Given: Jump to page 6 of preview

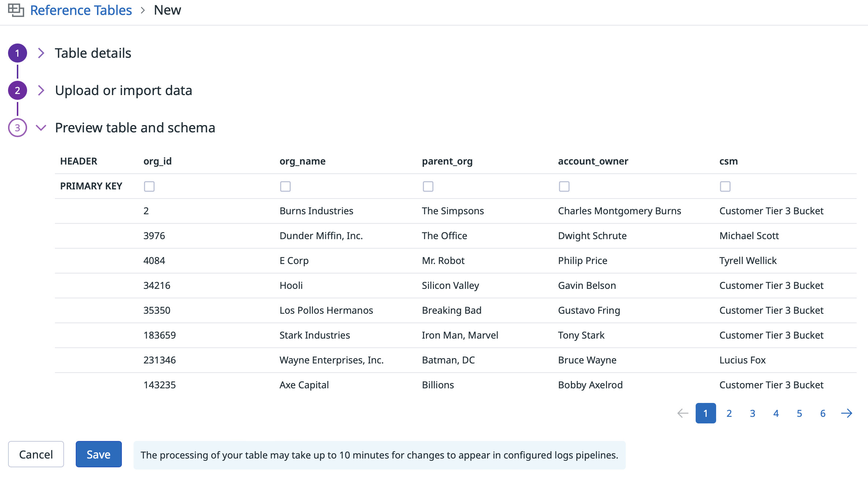Looking at the screenshot, I should coord(823,414).
